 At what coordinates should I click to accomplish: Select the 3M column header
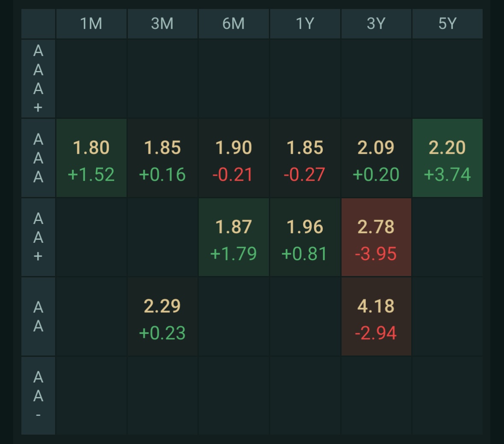162,24
